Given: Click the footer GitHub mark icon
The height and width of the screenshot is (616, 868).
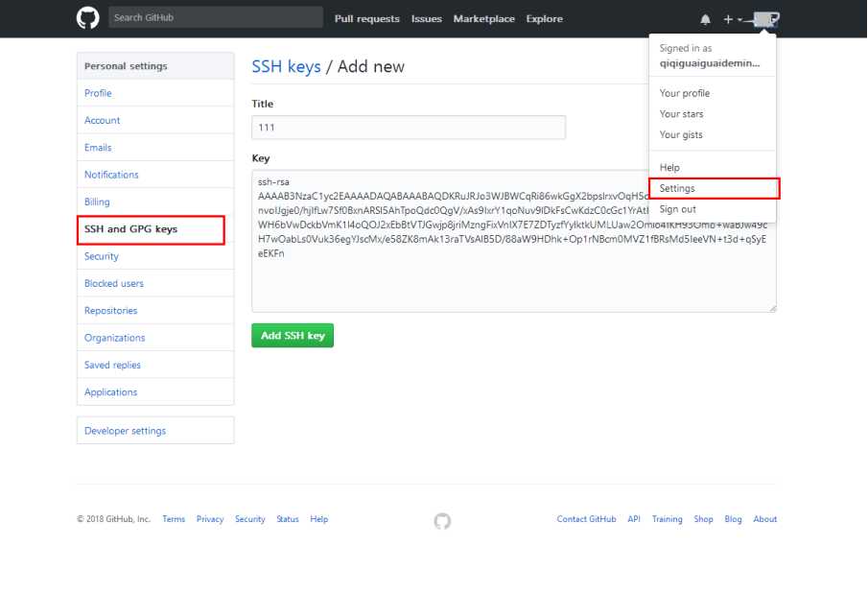Looking at the screenshot, I should (x=442, y=521).
